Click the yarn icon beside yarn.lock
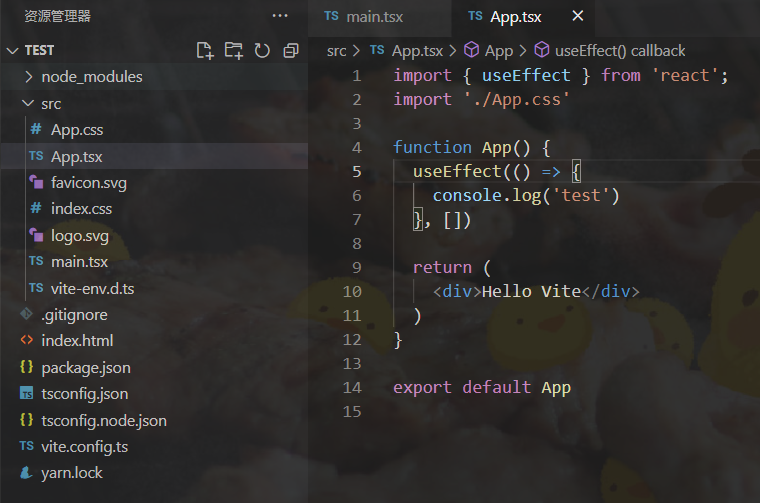 point(26,472)
